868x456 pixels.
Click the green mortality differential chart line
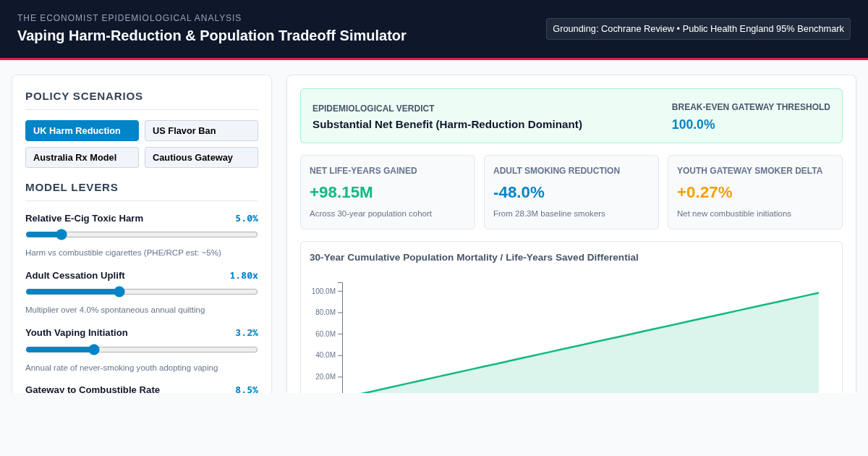click(590, 342)
